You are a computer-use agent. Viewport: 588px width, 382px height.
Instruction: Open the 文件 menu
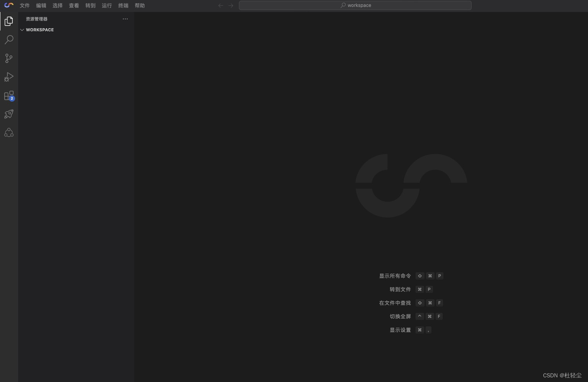25,5
